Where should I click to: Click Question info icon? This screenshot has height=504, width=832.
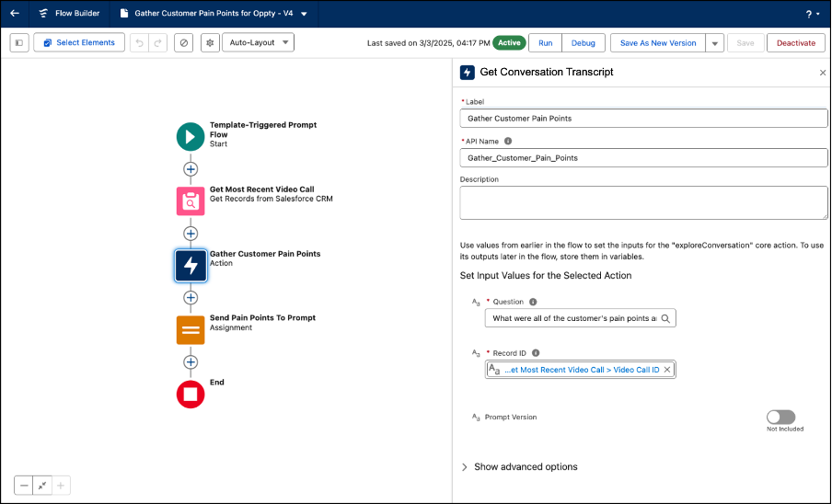point(533,302)
